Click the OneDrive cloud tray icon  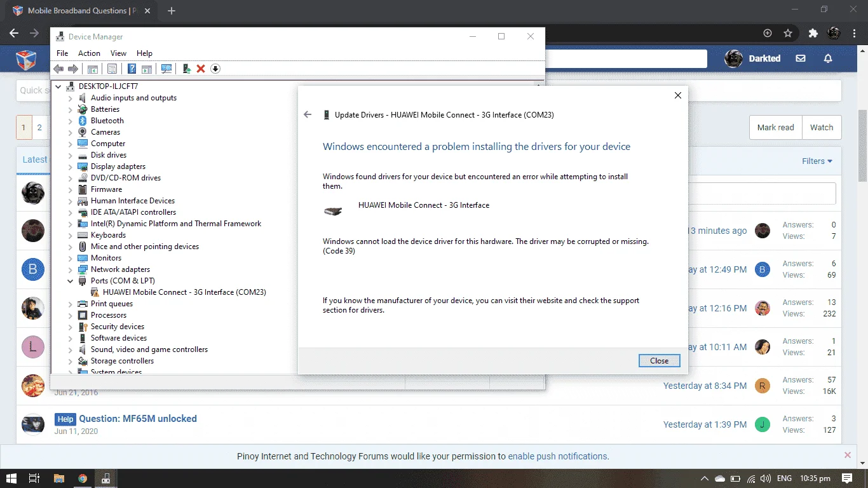click(x=720, y=478)
